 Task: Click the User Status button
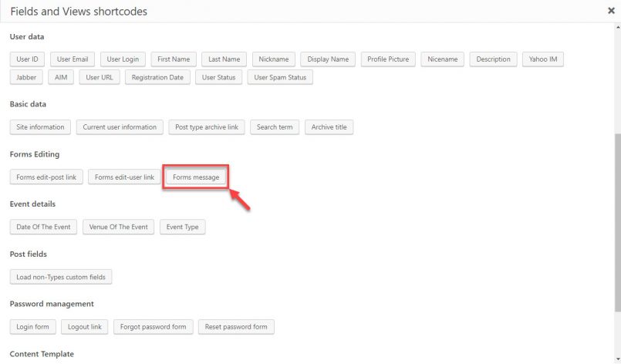point(218,77)
